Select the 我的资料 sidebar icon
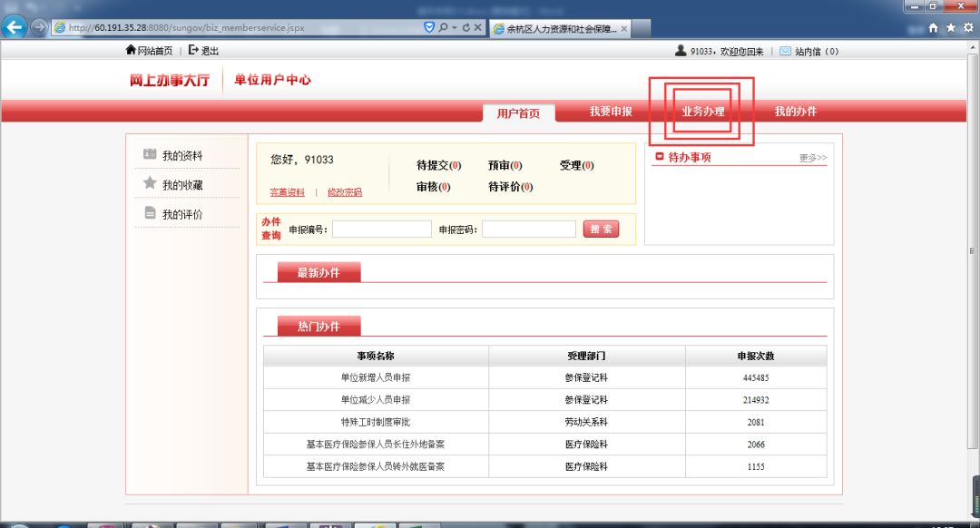This screenshot has height=528, width=980. click(148, 153)
